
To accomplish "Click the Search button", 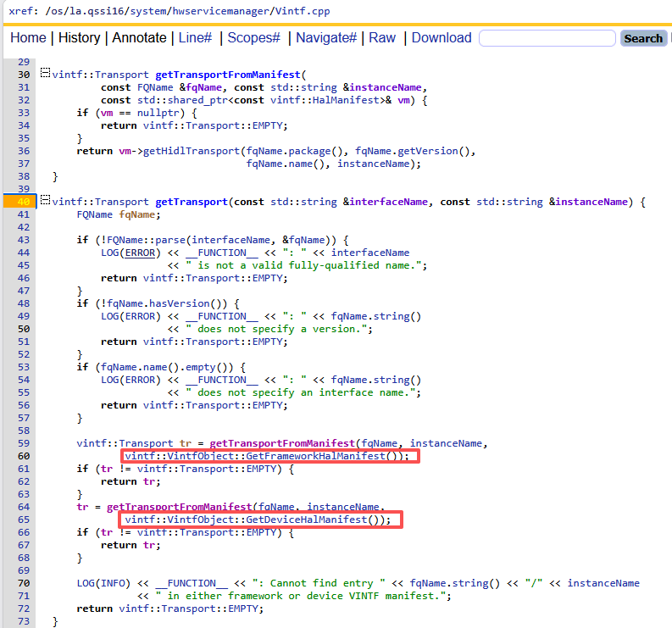I will tap(643, 38).
